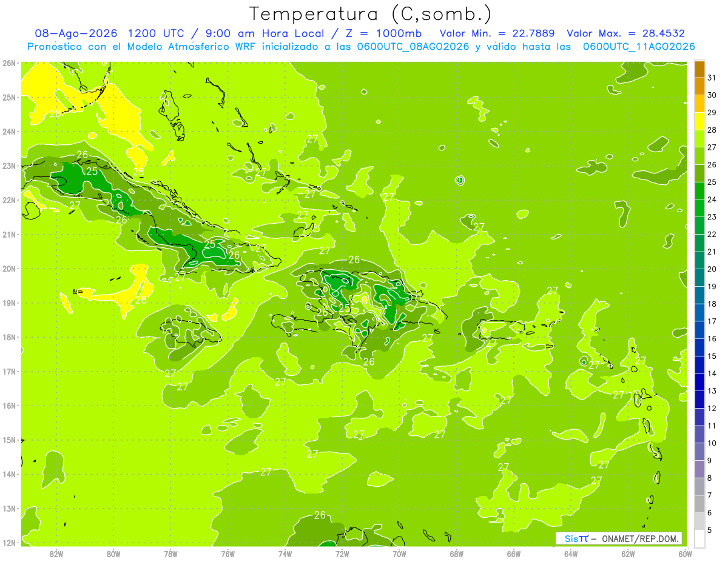Select the 'Z = 1000mb' level label
This screenshot has height=562, width=728.
pyautogui.click(x=385, y=33)
